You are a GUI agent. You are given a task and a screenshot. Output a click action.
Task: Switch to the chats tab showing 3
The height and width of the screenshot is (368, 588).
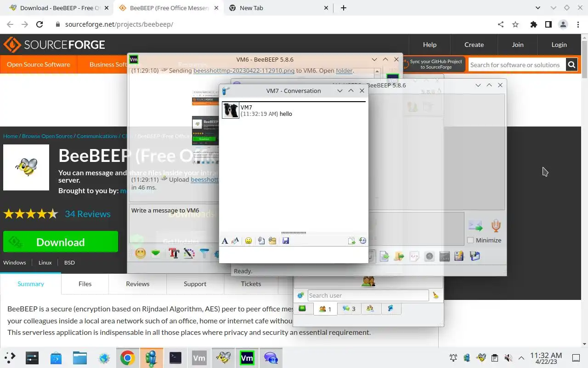[x=349, y=309]
